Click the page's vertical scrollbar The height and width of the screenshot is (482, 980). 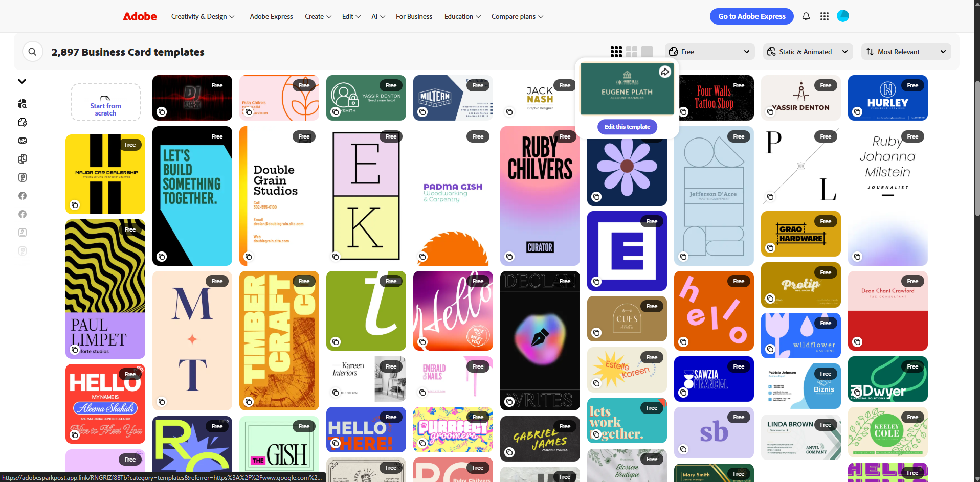point(977,148)
